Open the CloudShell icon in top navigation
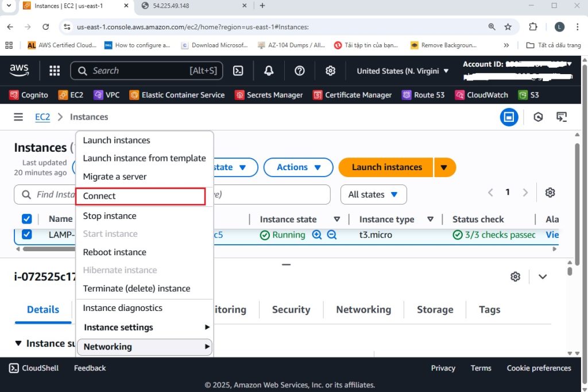Image resolution: width=588 pixels, height=392 pixels. (x=238, y=71)
